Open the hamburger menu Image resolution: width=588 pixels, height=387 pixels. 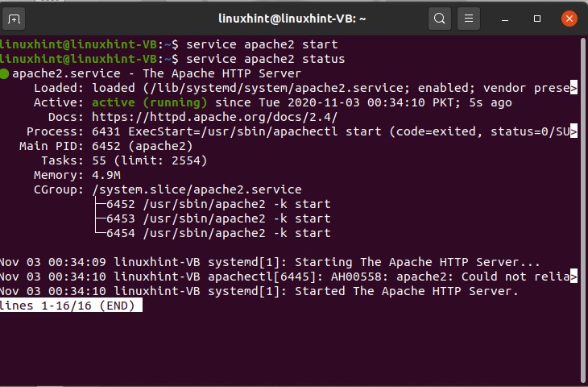tap(470, 18)
